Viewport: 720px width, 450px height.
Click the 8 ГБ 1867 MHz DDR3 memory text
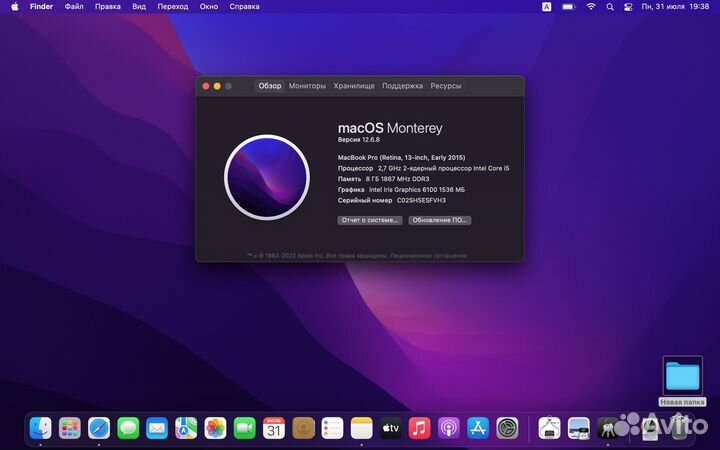tap(397, 179)
